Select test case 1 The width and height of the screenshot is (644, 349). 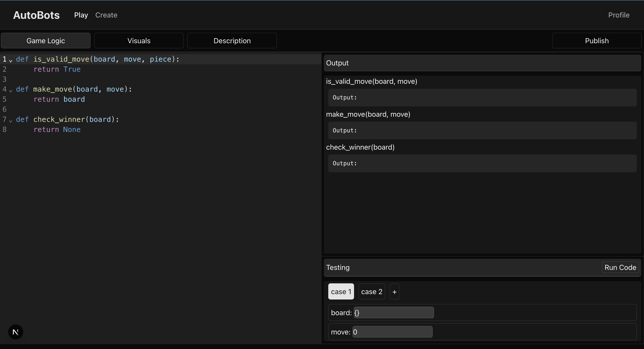click(341, 292)
